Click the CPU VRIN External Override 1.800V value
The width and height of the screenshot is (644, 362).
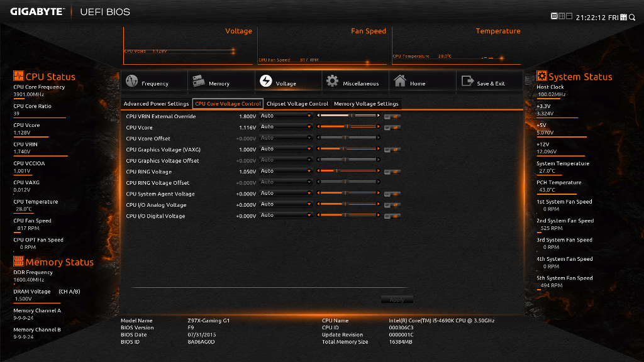click(x=247, y=116)
